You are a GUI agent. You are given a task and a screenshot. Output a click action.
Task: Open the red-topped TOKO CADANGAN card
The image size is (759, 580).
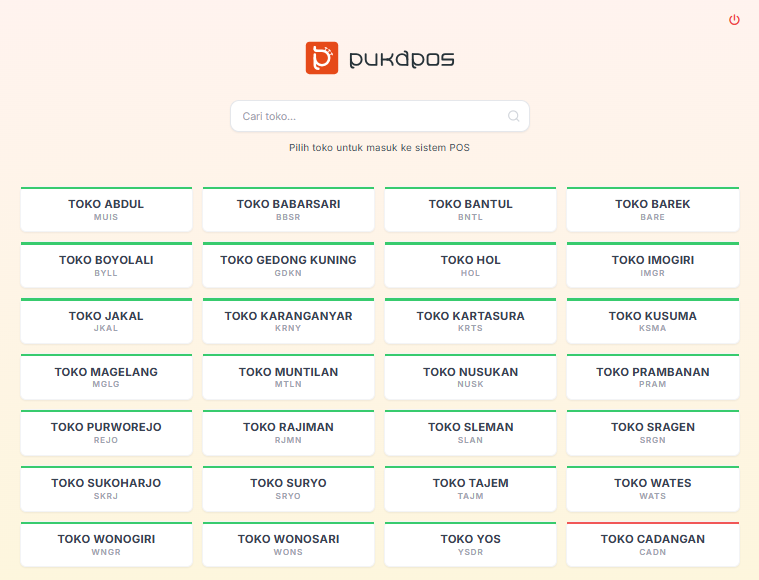click(653, 545)
